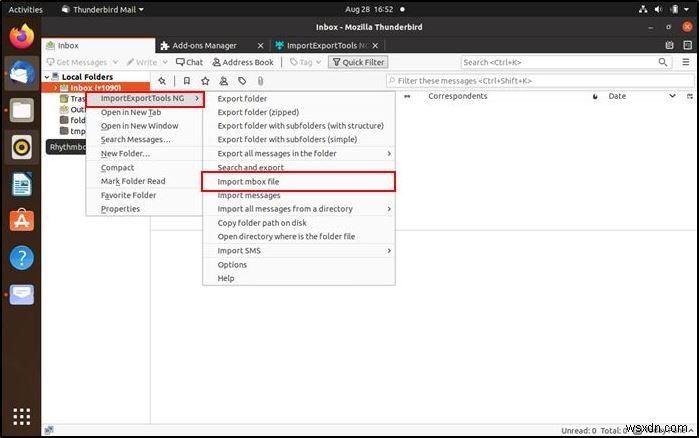
Task: Filter messages with attachments
Action: point(260,81)
